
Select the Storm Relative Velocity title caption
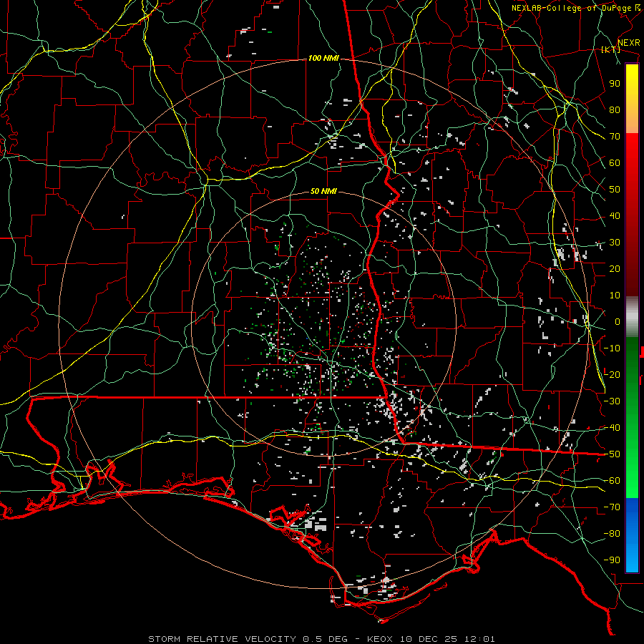coord(321,639)
